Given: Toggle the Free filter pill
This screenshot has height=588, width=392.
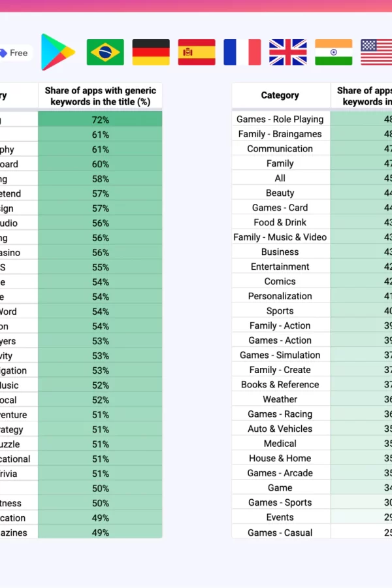Looking at the screenshot, I should tap(14, 53).
